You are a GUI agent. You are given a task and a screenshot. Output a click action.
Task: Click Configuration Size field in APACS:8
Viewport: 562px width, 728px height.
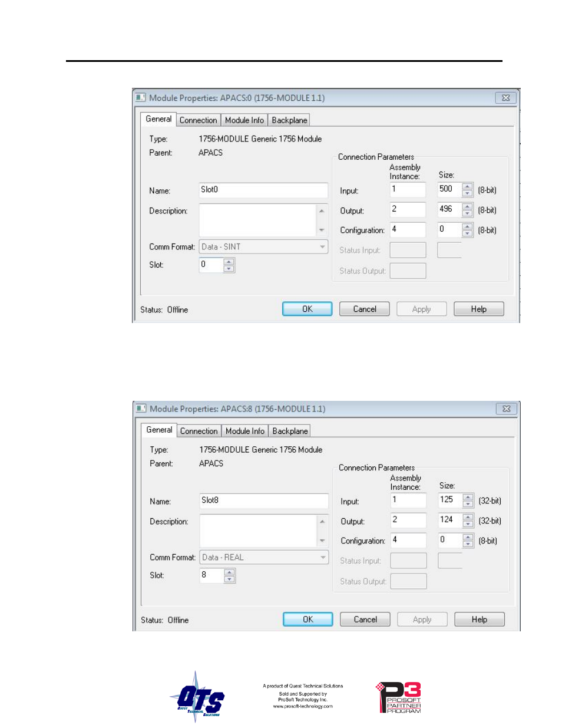450,541
